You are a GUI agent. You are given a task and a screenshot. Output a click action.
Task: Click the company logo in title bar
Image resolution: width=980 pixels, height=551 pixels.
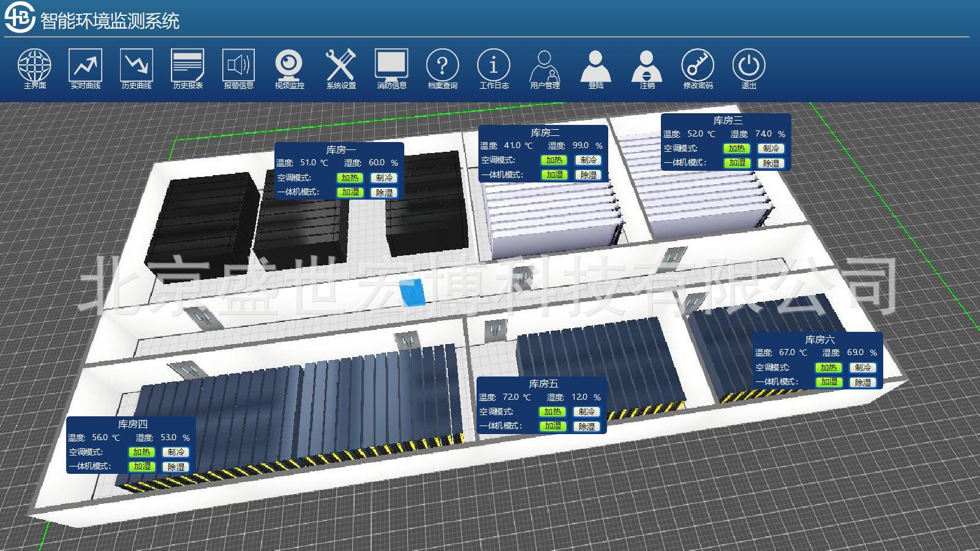pyautogui.click(x=20, y=18)
